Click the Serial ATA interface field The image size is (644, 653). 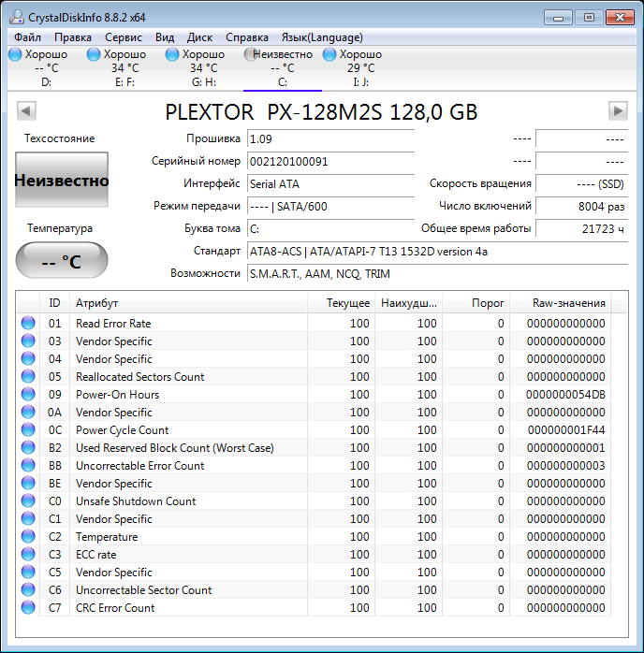pos(330,184)
